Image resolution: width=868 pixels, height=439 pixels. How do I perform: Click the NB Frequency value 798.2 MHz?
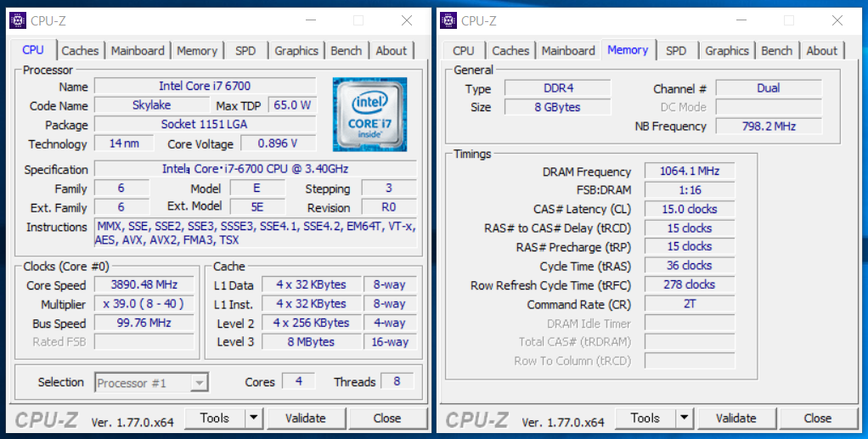(769, 127)
